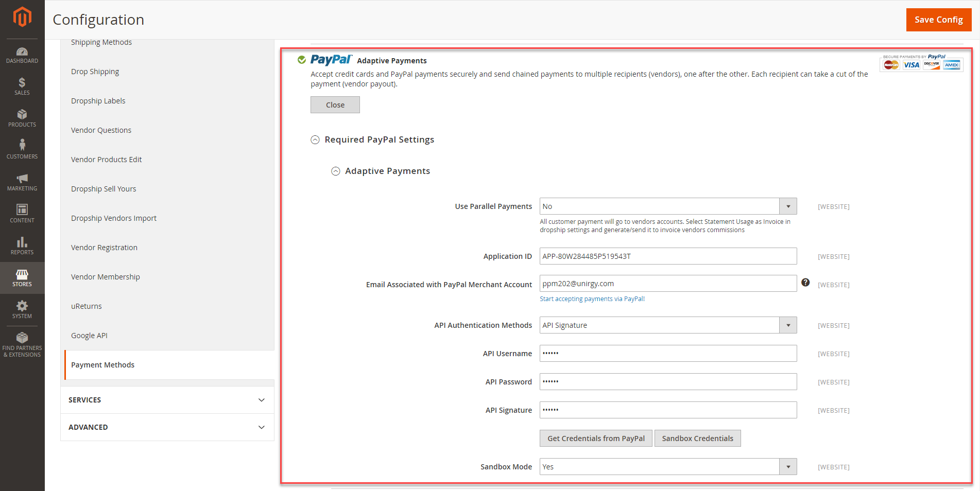Focus the API Username field
Screen dimensions: 980x491
tap(668, 354)
